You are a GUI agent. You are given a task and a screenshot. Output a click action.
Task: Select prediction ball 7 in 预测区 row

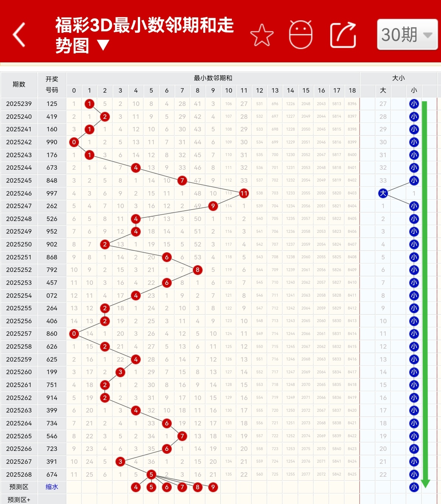coord(182,487)
